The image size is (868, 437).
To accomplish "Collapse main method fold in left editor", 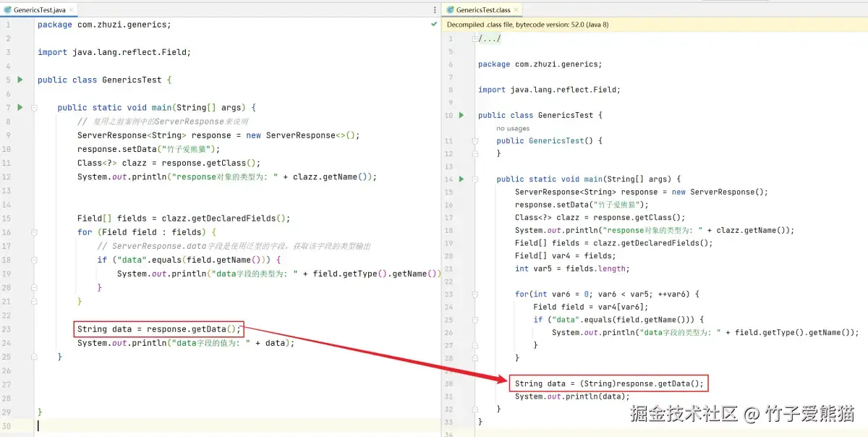I will (x=33, y=107).
